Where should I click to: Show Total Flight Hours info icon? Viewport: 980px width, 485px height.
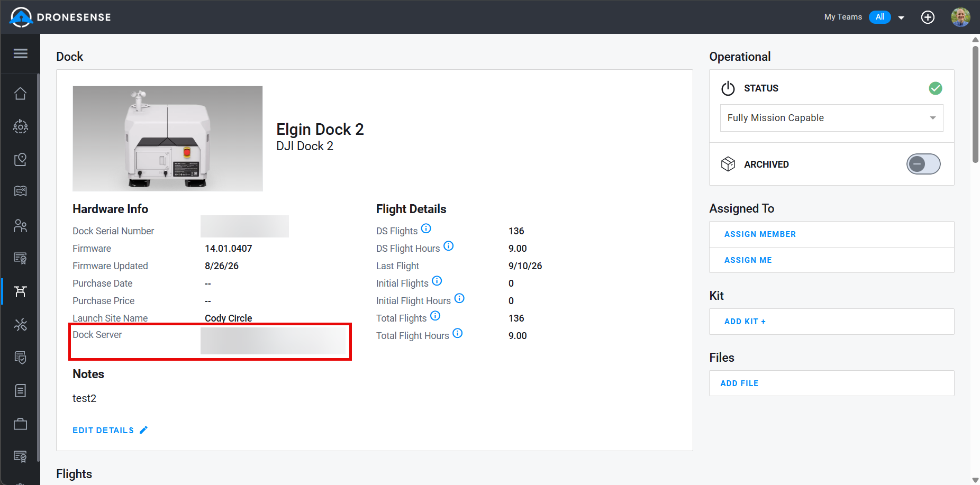[457, 333]
